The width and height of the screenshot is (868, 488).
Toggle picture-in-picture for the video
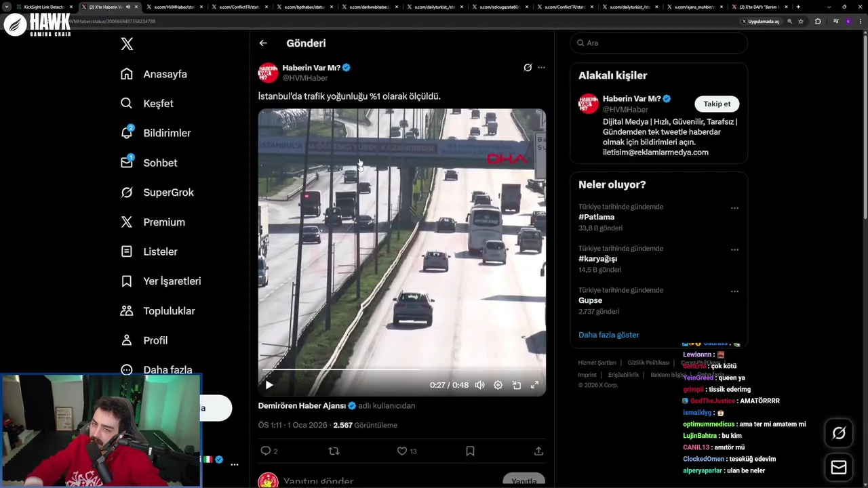coord(516,385)
